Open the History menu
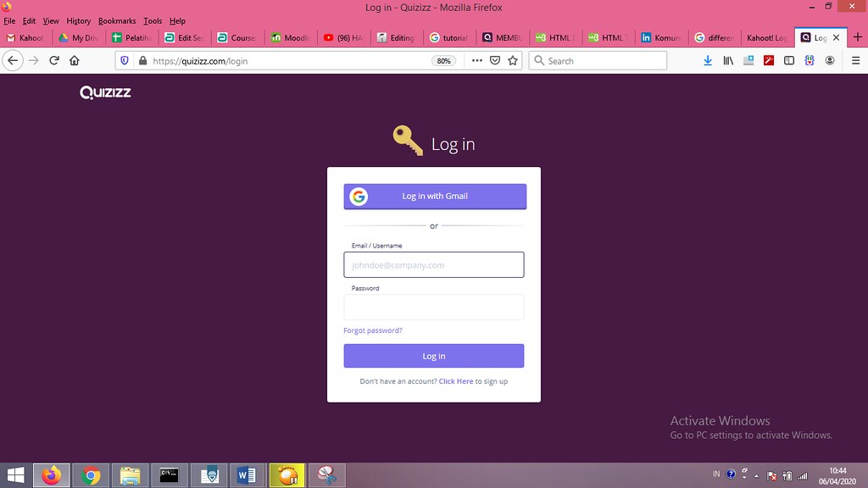Viewport: 868px width, 488px height. (x=79, y=21)
